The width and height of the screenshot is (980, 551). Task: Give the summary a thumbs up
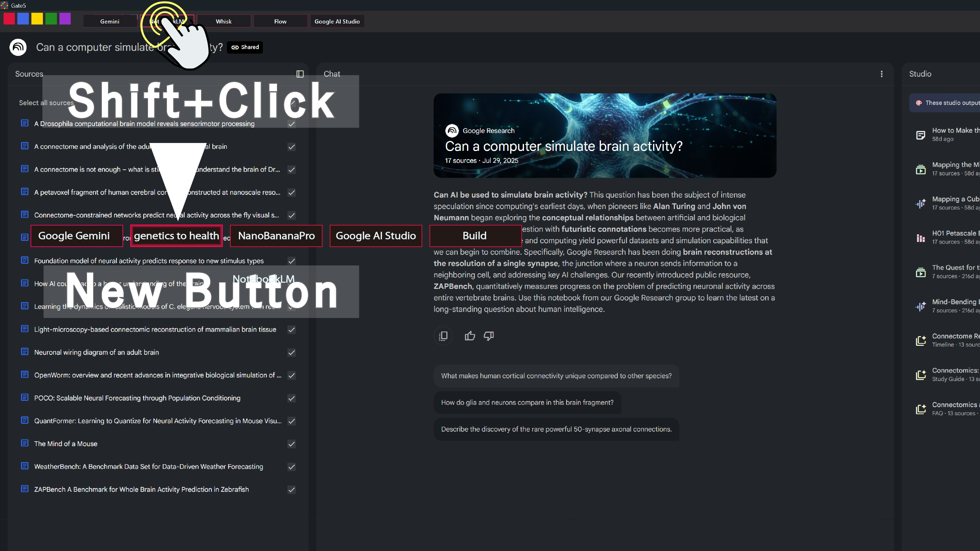(470, 336)
